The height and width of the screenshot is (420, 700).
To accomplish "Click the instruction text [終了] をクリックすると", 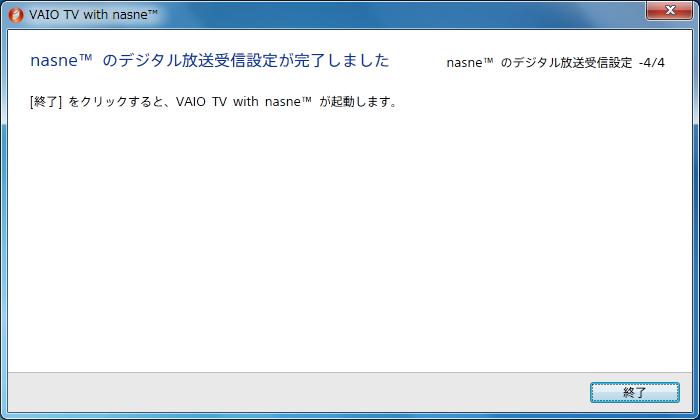I will click(x=214, y=102).
